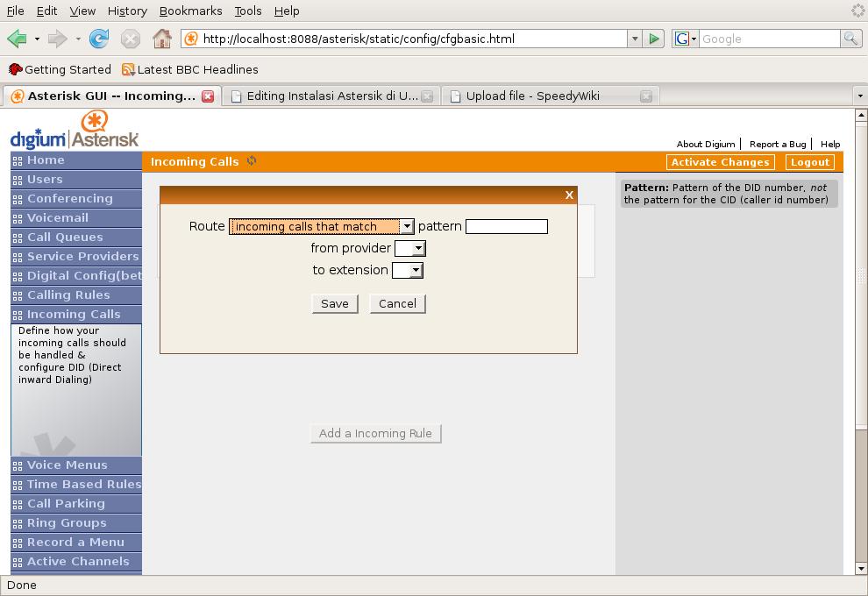Open the 'incoming calls that match' dropdown
The height and width of the screenshot is (596, 868).
tap(321, 226)
